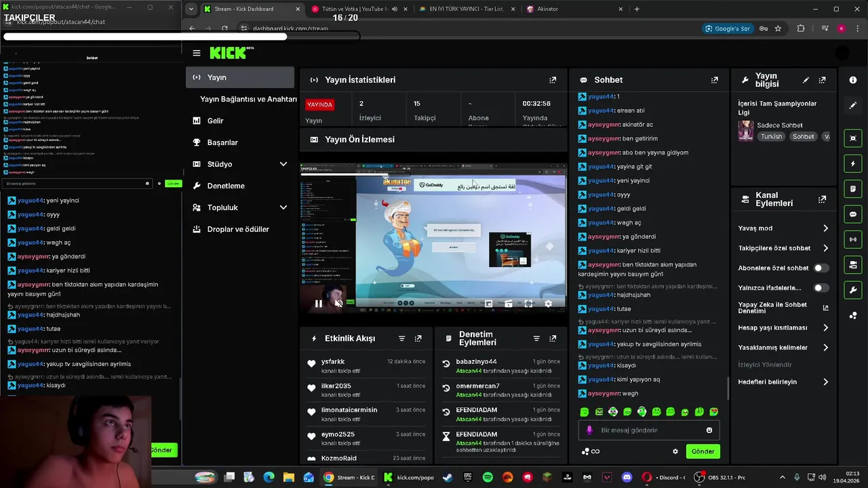The width and height of the screenshot is (868, 488).
Task: Click Gönder in the popout chat window
Action: coord(173,183)
